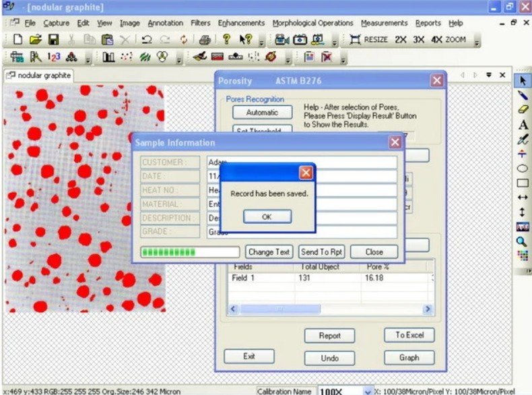Close the Sample Information dialog via X
This screenshot has height=395, width=532.
pos(395,142)
